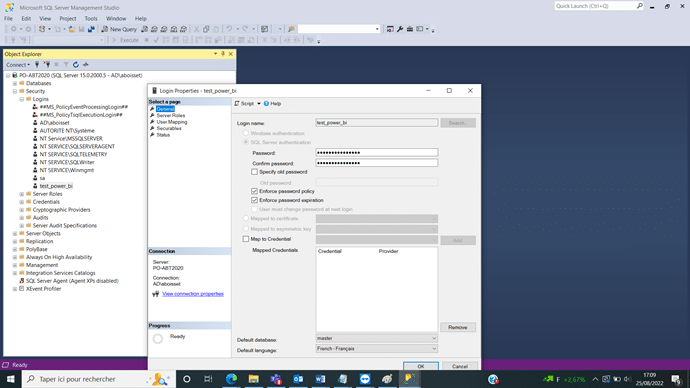
Task: Click the Activity Monitor icon in Object Explorer
Action: pos(86,65)
